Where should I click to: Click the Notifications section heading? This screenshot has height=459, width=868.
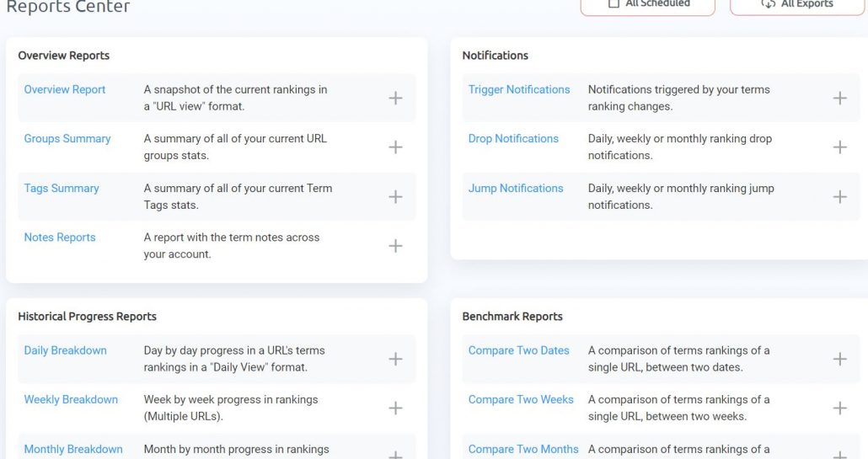pyautogui.click(x=495, y=56)
